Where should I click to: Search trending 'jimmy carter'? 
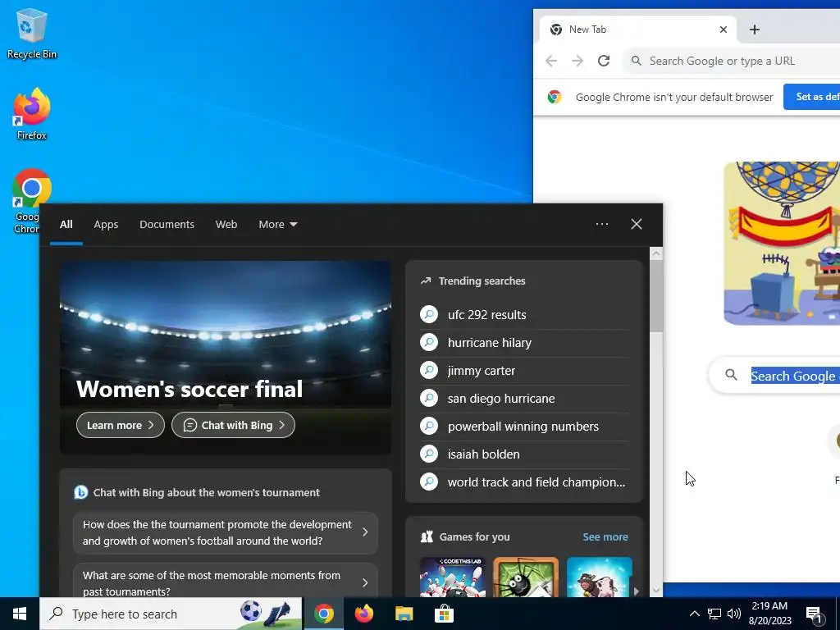pos(524,370)
